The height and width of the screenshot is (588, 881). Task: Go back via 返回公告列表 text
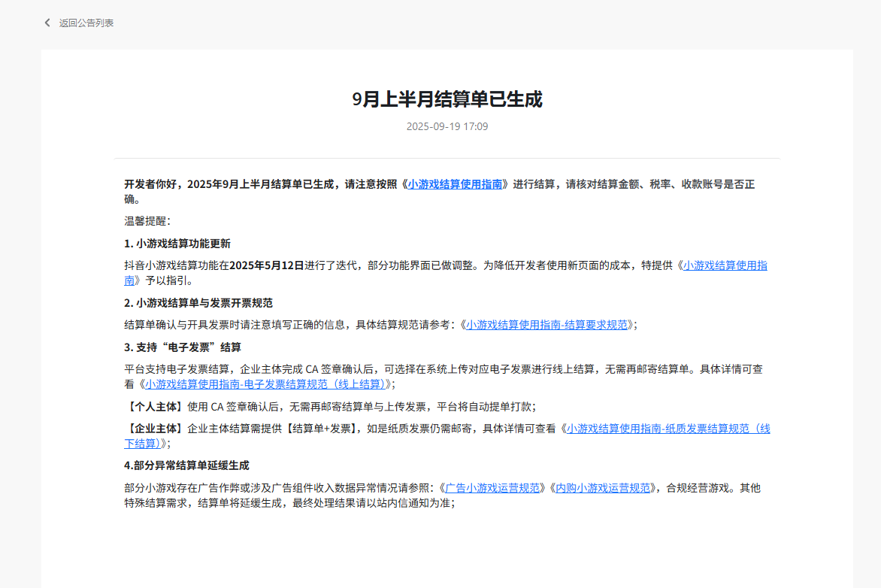[86, 23]
